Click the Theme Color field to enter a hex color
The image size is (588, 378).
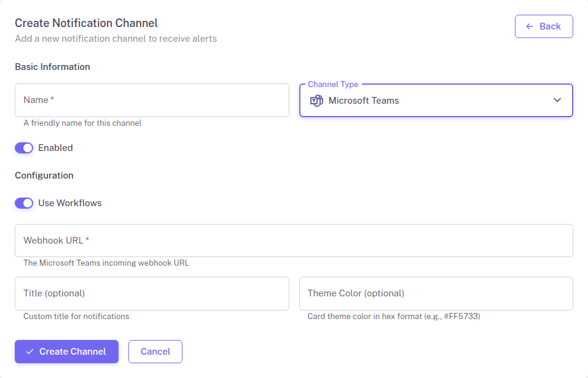point(436,293)
